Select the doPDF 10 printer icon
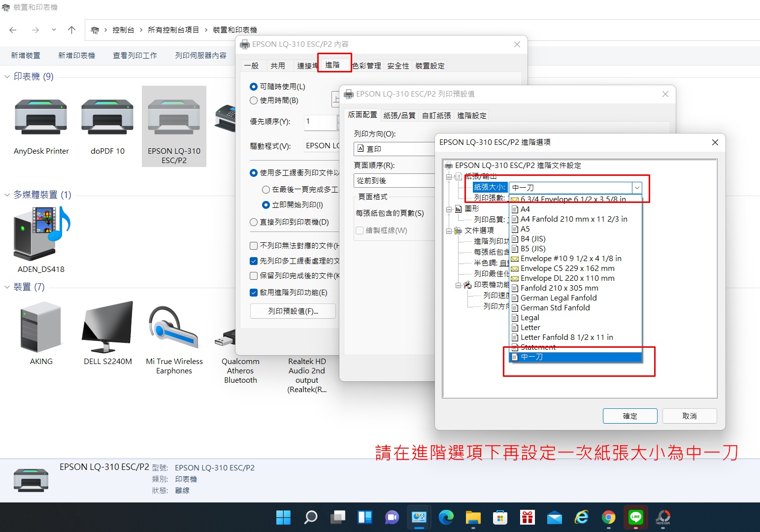Image resolution: width=760 pixels, height=532 pixels. pos(107,117)
